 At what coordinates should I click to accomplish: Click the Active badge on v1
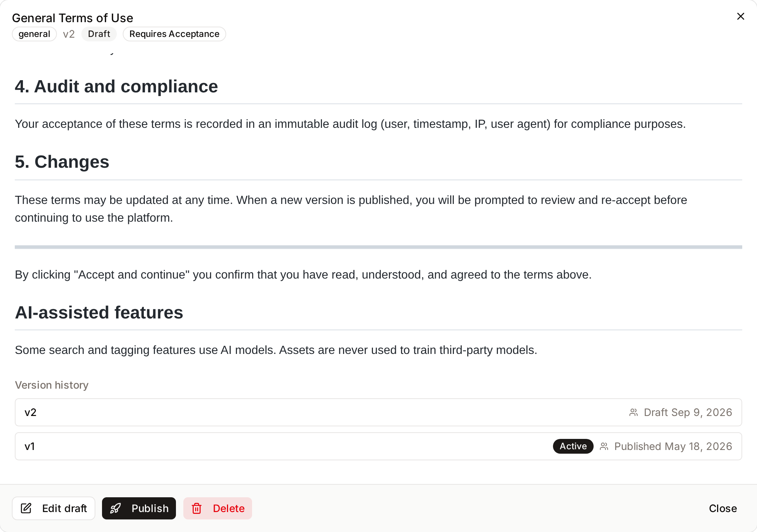pyautogui.click(x=573, y=446)
